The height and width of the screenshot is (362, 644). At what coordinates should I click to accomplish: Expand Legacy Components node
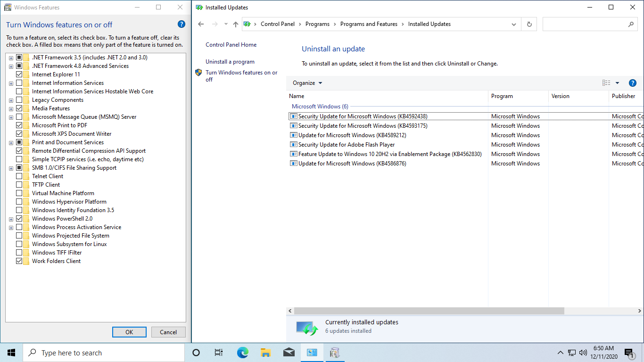click(11, 100)
